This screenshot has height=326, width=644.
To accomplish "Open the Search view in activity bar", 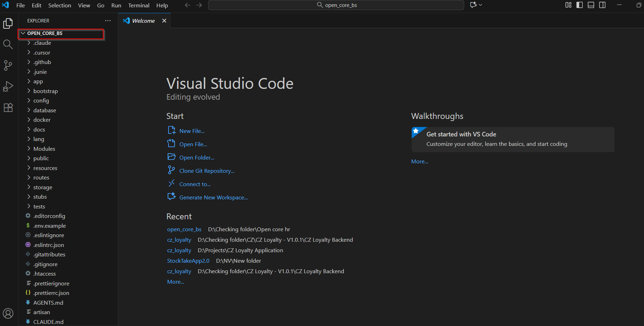I will pos(8,44).
